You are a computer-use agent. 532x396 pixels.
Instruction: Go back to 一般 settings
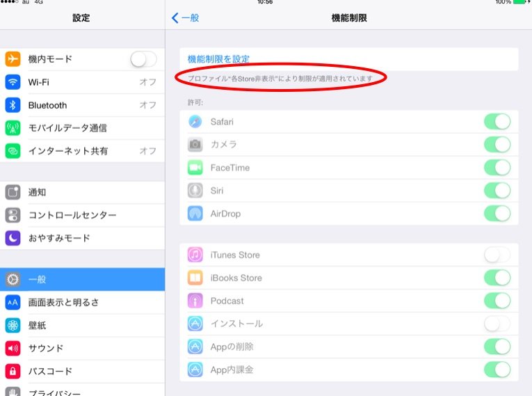click(185, 17)
